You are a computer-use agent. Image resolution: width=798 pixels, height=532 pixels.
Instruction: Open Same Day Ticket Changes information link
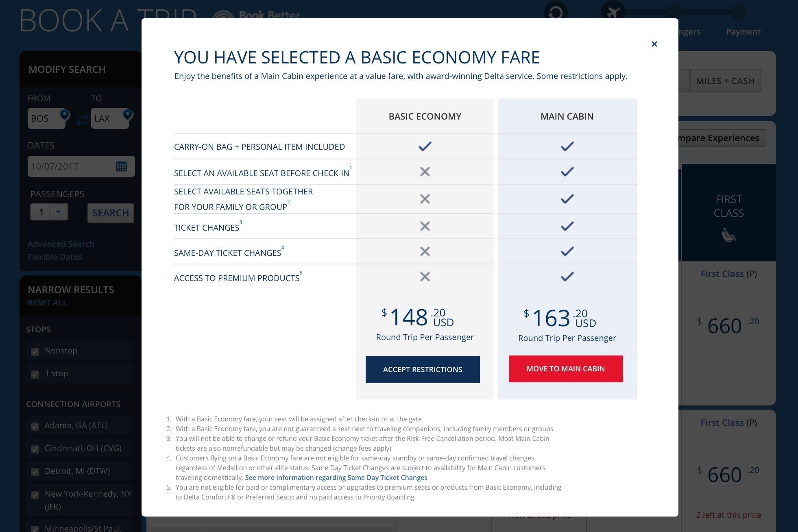pyautogui.click(x=336, y=477)
